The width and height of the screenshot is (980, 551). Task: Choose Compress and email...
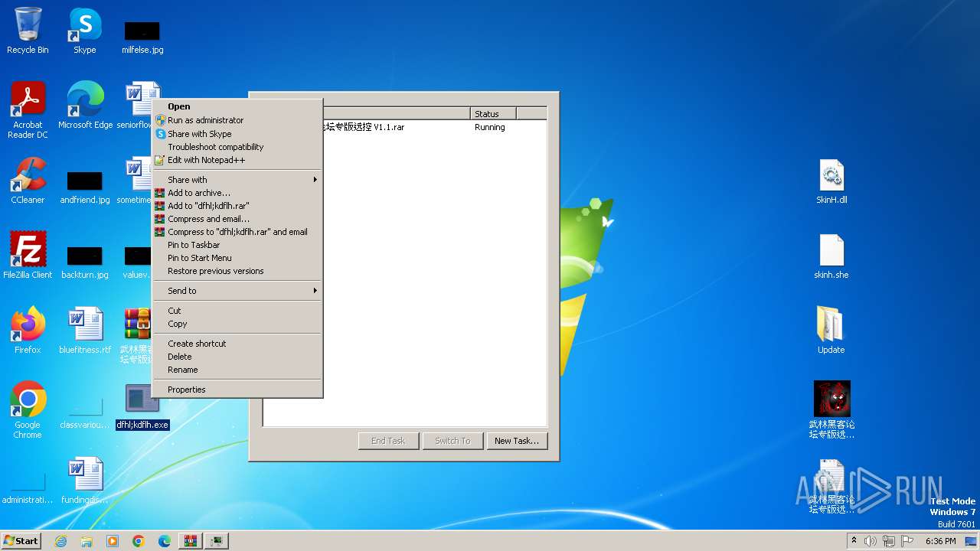pyautogui.click(x=237, y=219)
